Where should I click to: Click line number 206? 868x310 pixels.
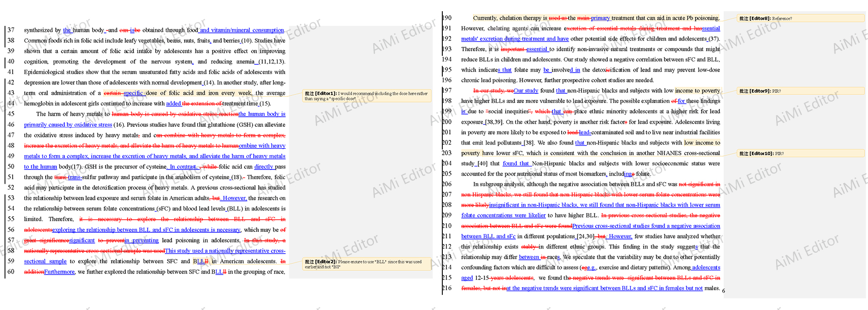point(447,184)
